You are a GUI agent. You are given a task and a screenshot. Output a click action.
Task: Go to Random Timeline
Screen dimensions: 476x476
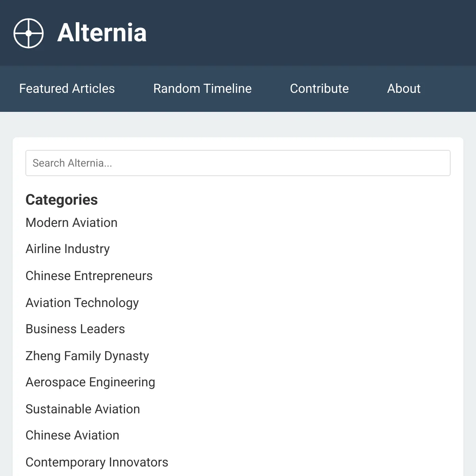pos(202,88)
